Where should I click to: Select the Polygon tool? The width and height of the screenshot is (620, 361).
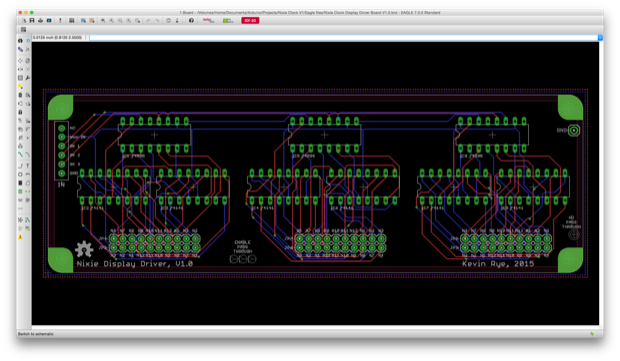click(28, 183)
